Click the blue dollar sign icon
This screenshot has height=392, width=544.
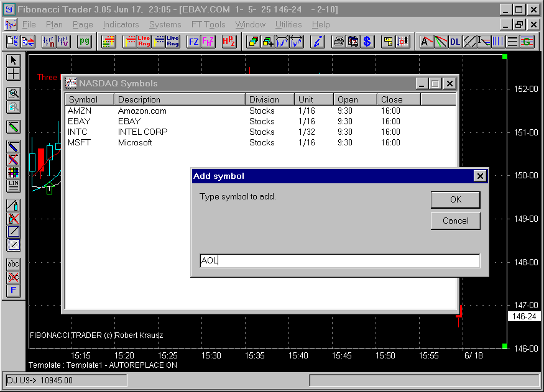367,42
